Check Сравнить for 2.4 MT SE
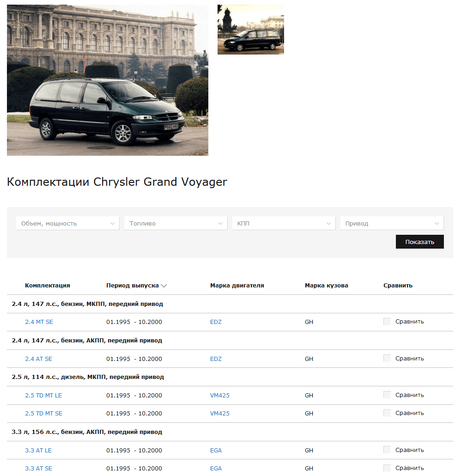The height and width of the screenshot is (476, 461). pos(387,322)
